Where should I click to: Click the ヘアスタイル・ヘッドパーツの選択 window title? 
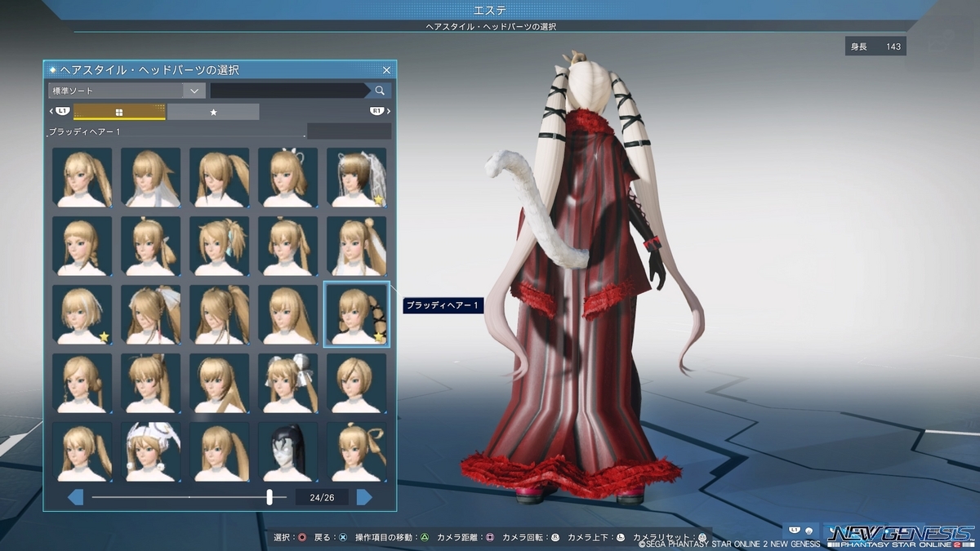pyautogui.click(x=149, y=70)
